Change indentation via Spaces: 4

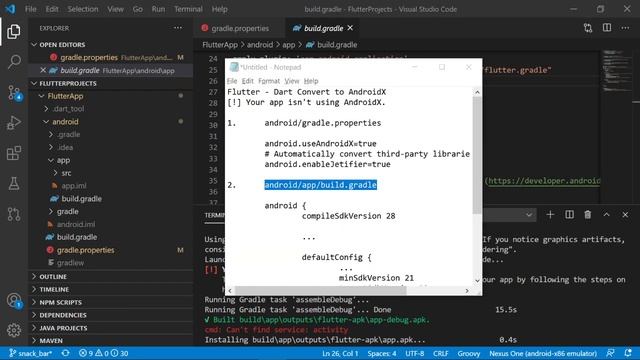pyautogui.click(x=382, y=353)
